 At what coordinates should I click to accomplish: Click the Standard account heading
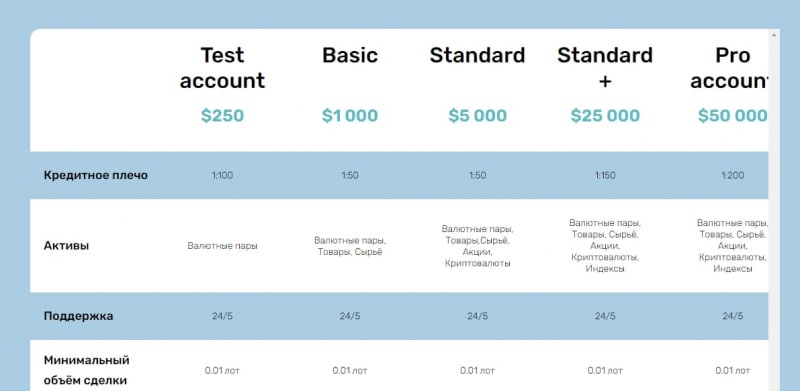[478, 55]
